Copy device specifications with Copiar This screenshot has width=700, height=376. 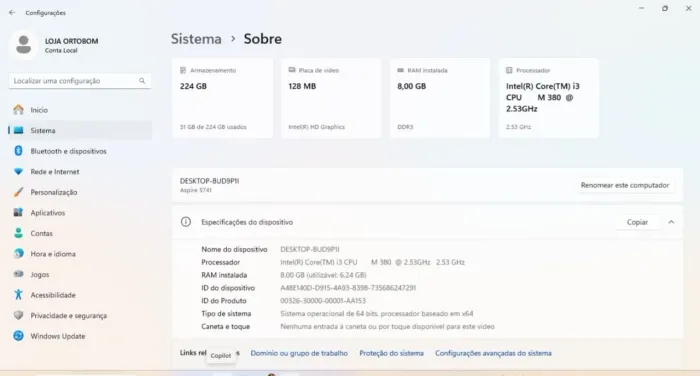(637, 222)
